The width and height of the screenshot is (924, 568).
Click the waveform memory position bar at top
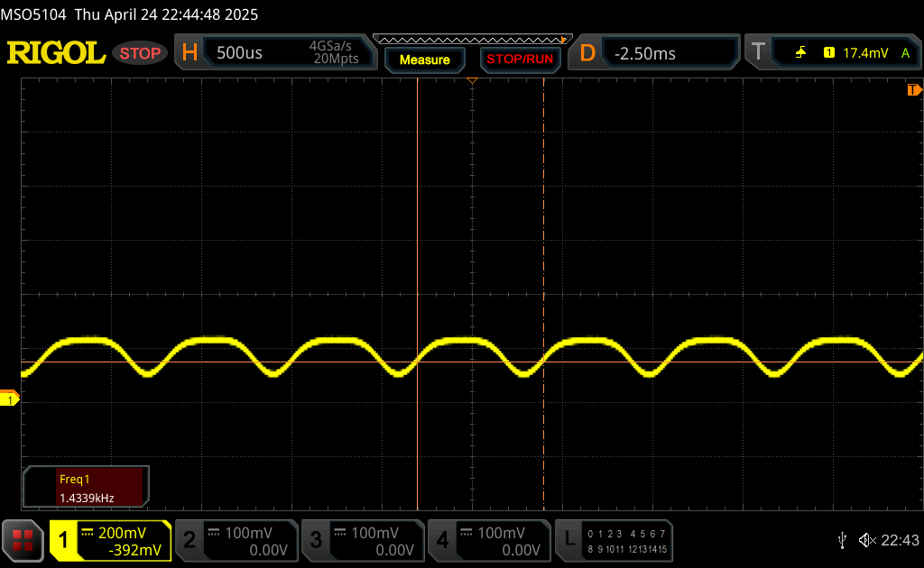(469, 40)
